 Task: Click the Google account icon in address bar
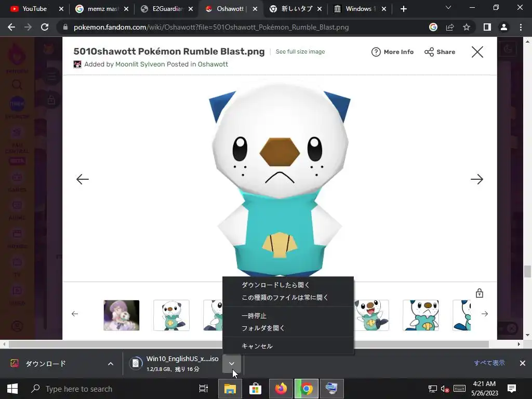(x=433, y=27)
